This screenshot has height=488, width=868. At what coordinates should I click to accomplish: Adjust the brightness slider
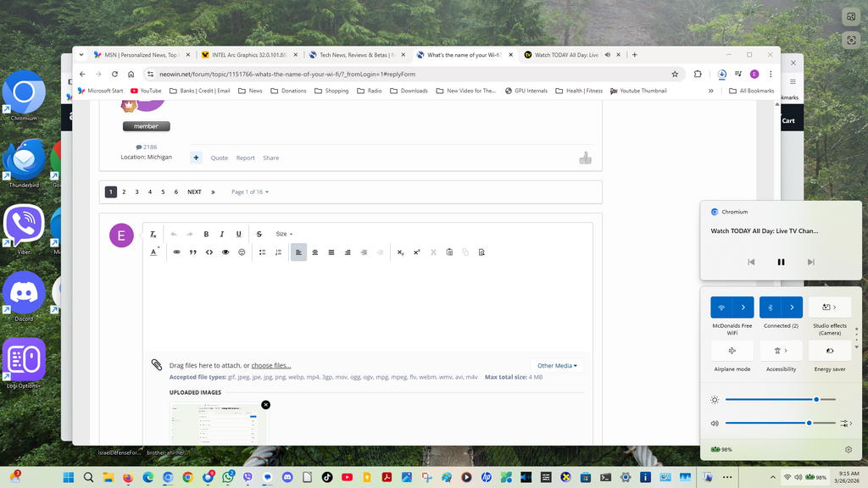(x=780, y=400)
